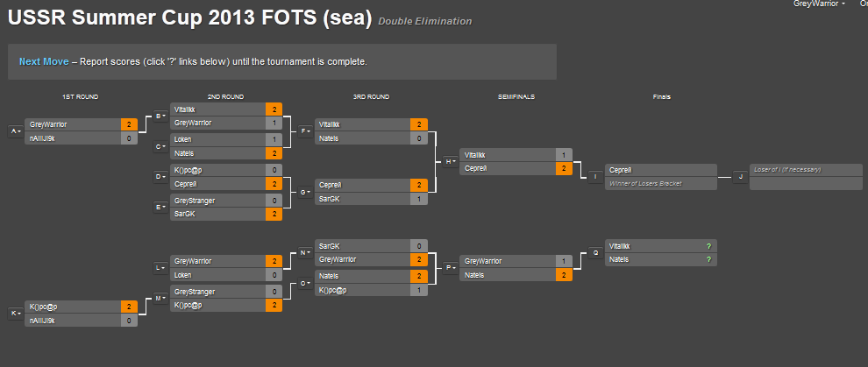Click the Next Move link
This screenshot has width=868, height=367.
point(45,62)
